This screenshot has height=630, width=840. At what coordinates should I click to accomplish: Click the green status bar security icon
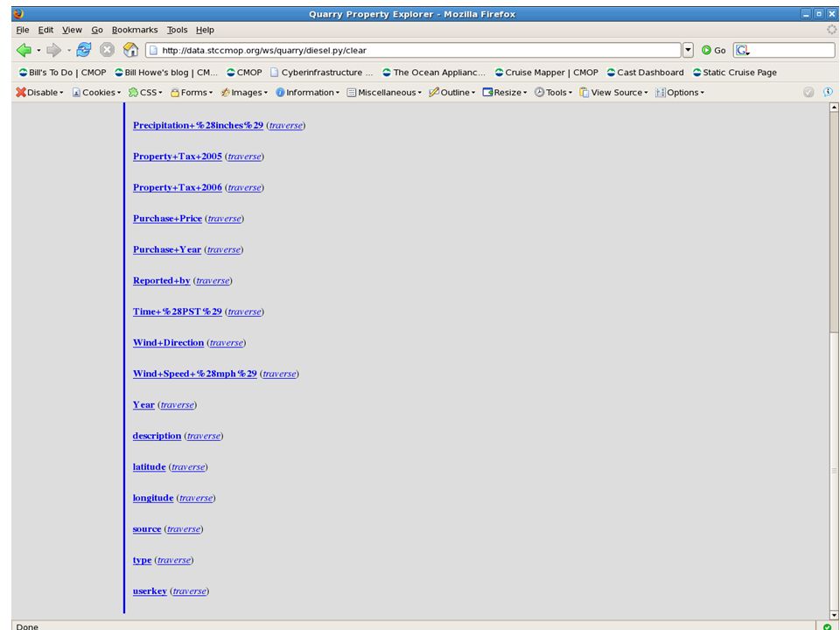coord(828,626)
